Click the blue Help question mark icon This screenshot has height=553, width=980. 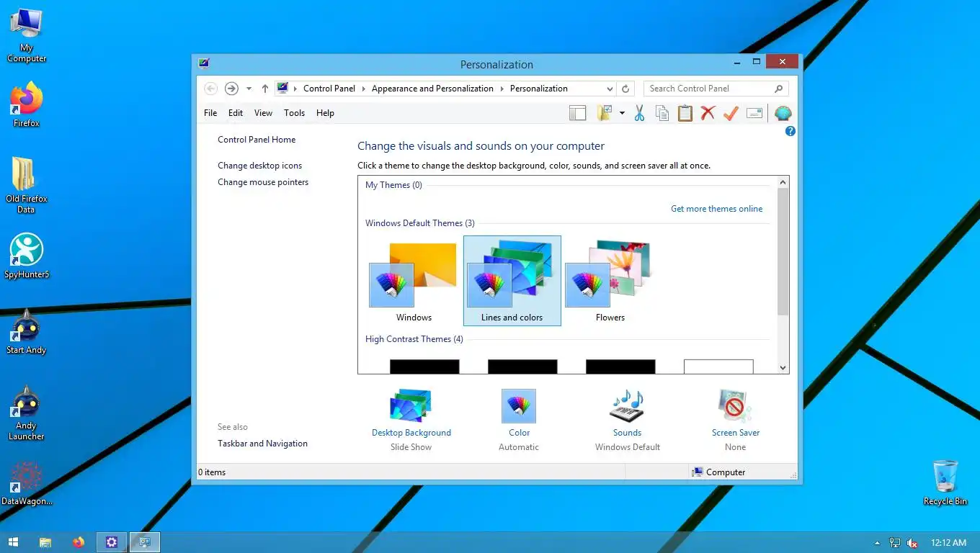(790, 131)
